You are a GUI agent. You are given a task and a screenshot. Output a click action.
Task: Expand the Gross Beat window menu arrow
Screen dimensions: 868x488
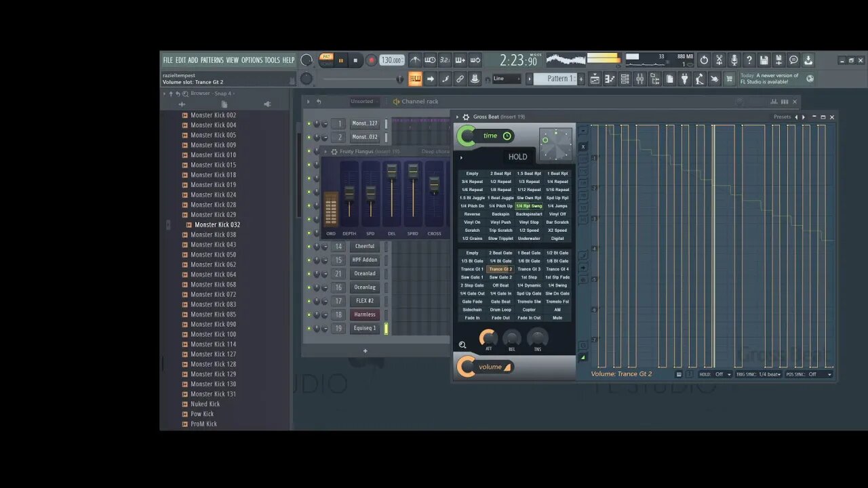pyautogui.click(x=458, y=117)
